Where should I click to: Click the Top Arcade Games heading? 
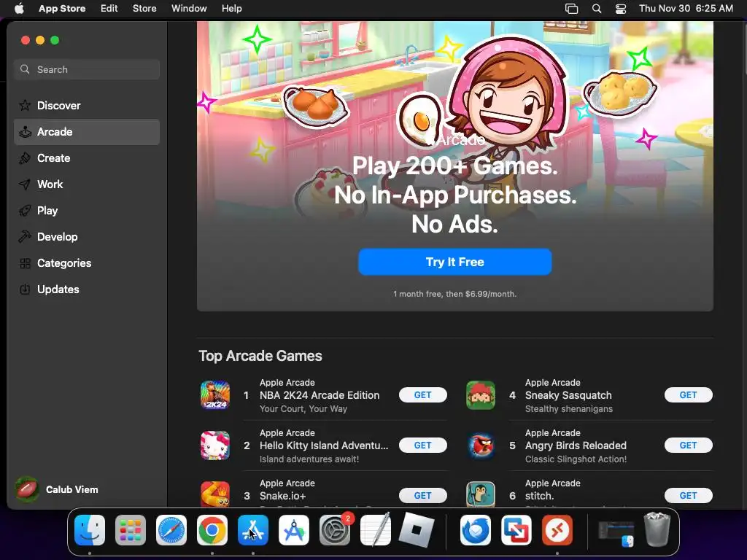(260, 356)
